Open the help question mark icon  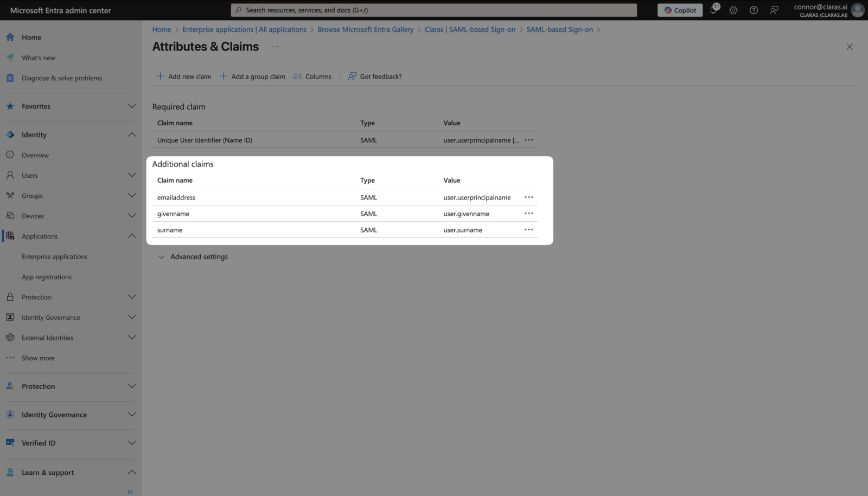(754, 10)
